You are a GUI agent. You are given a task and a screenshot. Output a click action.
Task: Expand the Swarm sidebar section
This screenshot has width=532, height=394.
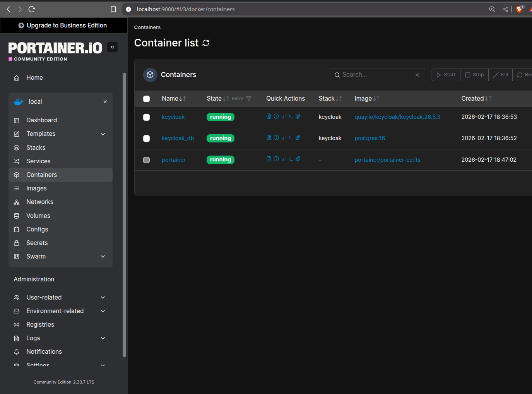[103, 256]
